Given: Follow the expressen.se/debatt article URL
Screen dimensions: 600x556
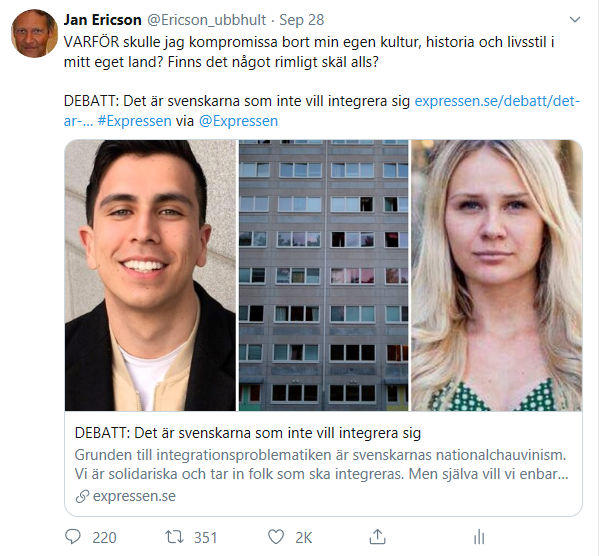Looking at the screenshot, I should click(497, 101).
